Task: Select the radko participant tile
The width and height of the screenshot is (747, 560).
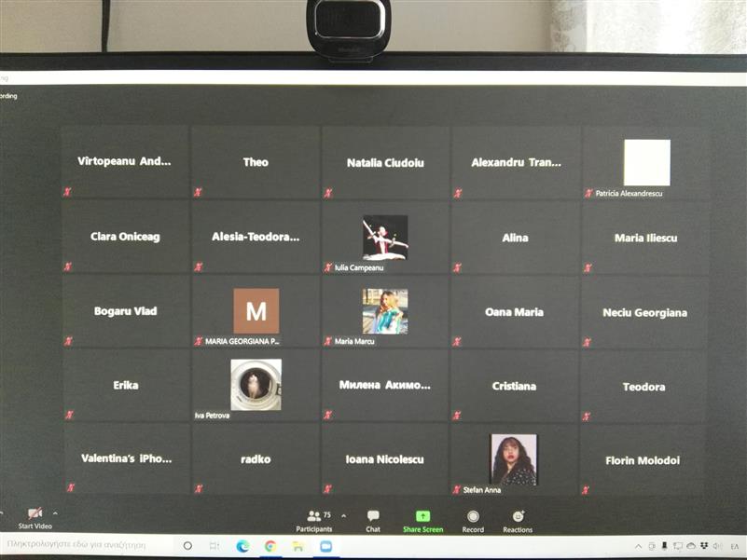Action: point(256,459)
